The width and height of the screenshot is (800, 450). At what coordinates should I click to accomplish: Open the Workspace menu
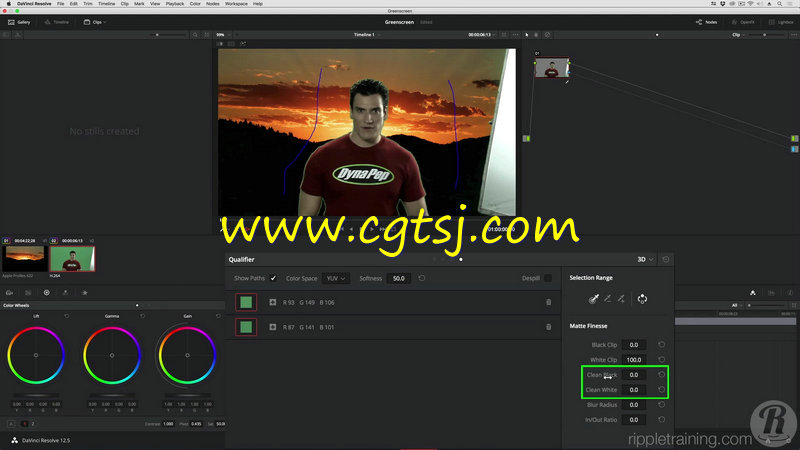pyautogui.click(x=236, y=4)
